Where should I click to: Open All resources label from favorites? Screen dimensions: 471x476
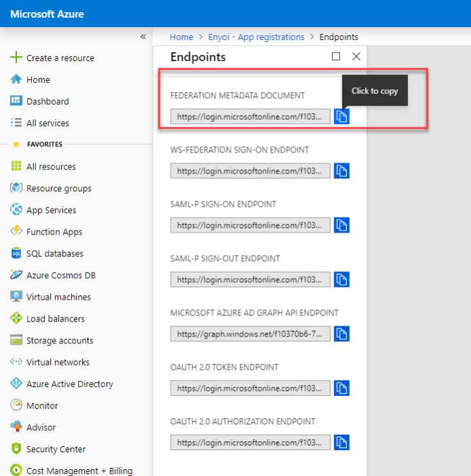[51, 166]
